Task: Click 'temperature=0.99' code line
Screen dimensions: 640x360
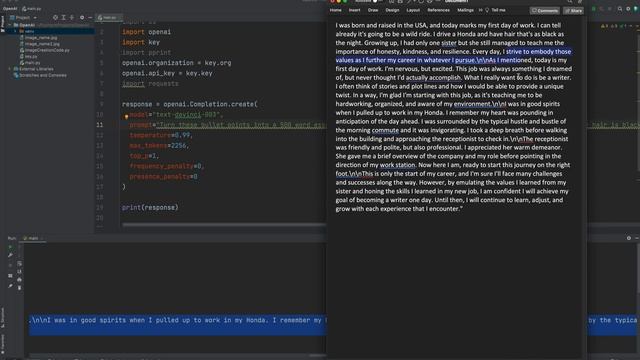Action: (x=160, y=135)
